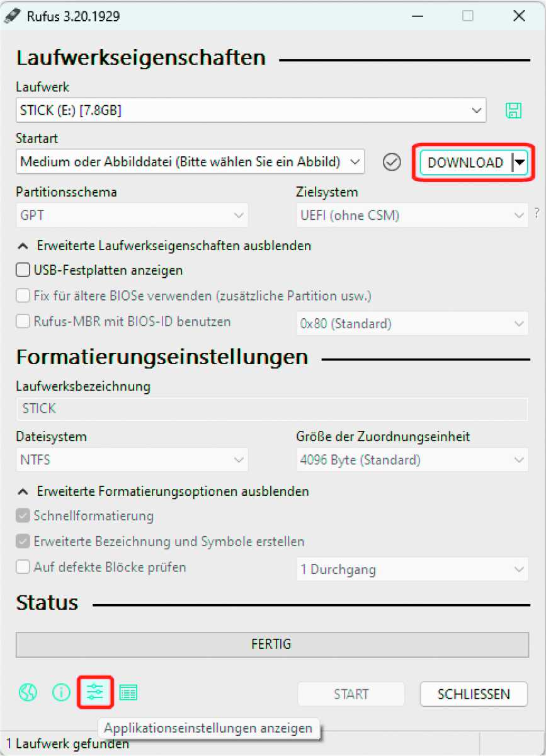Open the Laufwerk drive dropdown

(x=251, y=111)
